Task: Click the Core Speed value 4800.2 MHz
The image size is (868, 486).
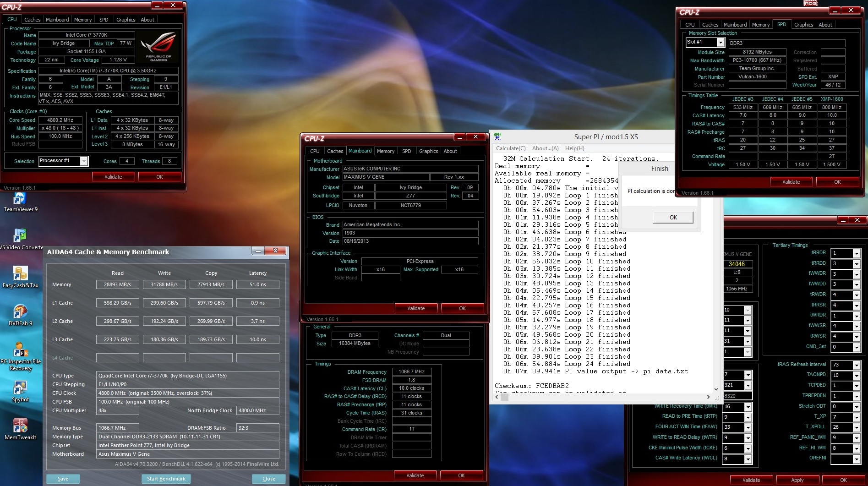Action: click(60, 120)
